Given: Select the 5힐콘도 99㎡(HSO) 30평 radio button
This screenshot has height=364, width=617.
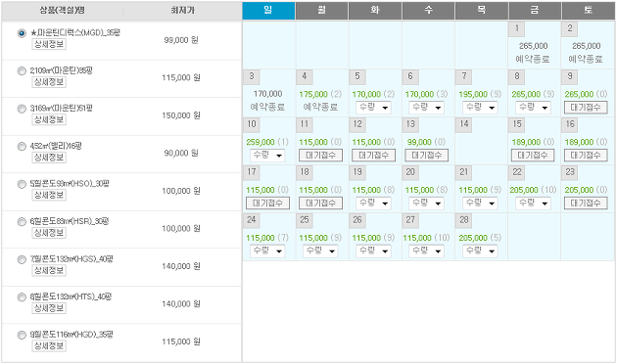Looking at the screenshot, I should pyautogui.click(x=22, y=184).
